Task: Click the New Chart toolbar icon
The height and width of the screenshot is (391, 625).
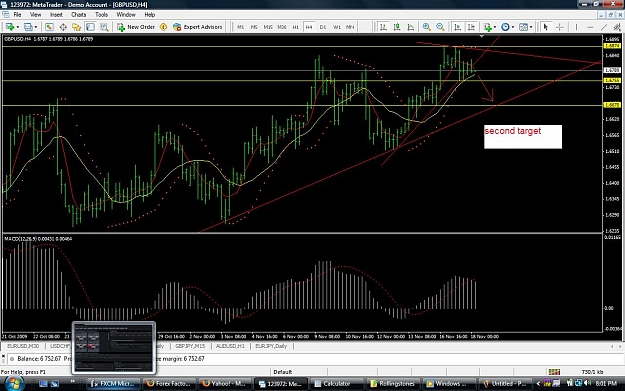Action: point(9,27)
